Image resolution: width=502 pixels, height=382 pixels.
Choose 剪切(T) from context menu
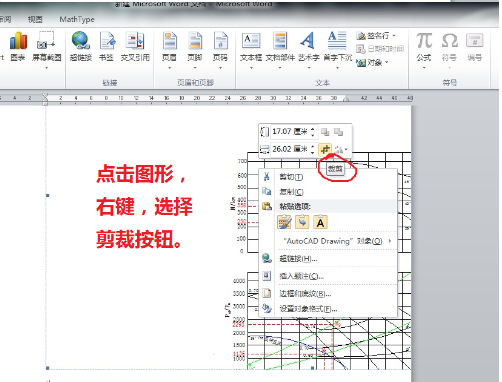328,177
